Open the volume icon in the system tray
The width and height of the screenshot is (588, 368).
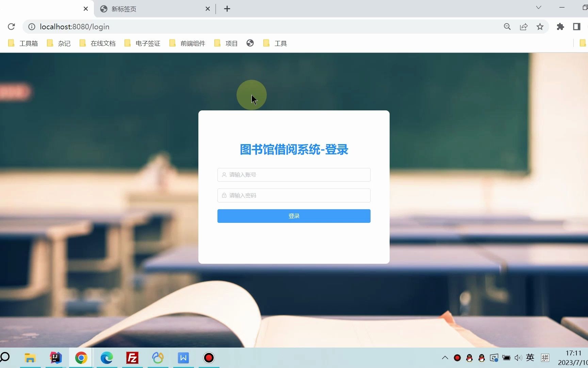(x=518, y=358)
